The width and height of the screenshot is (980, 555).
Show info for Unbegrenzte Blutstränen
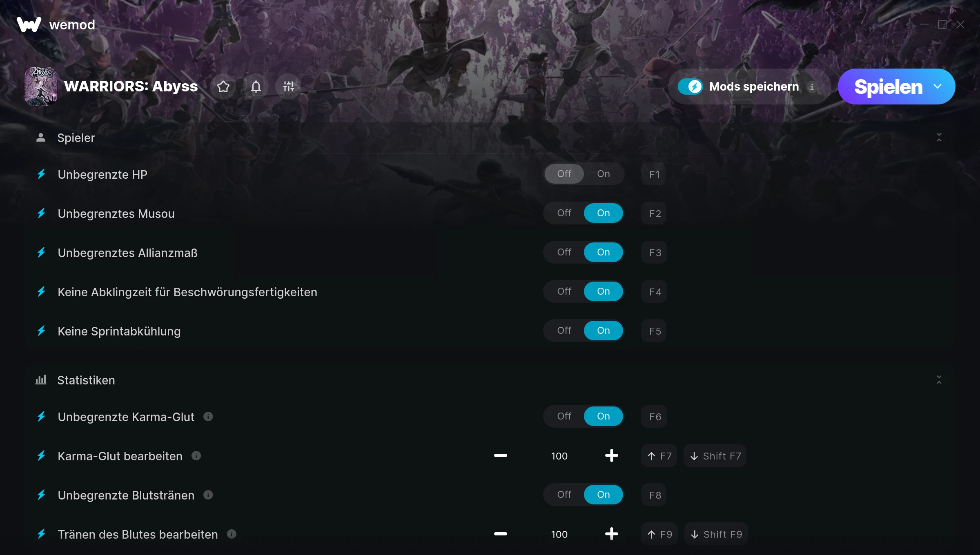click(x=208, y=495)
